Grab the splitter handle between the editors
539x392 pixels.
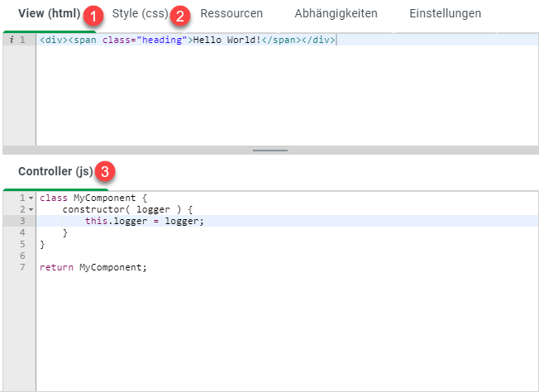tap(270, 151)
